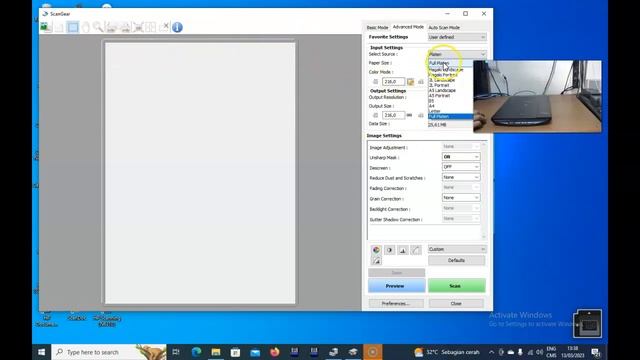Show hidden system tray icons chevron
The width and height of the screenshot is (640, 360).
pos(491,352)
